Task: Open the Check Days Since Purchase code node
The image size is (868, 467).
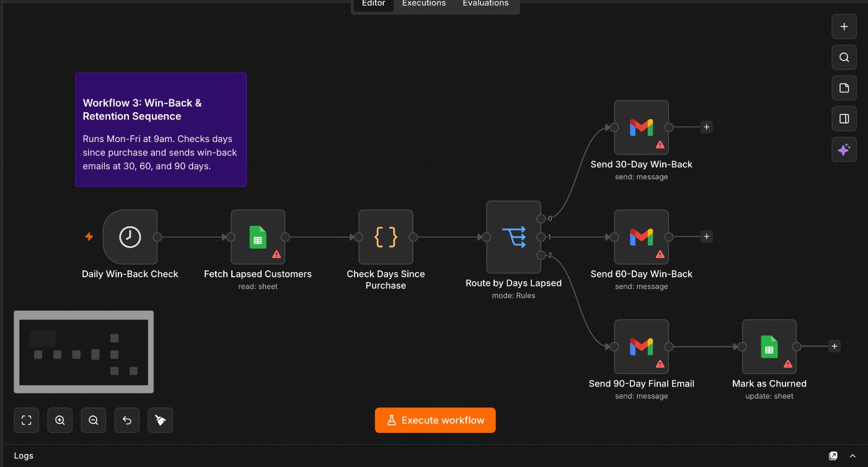Action: click(386, 237)
